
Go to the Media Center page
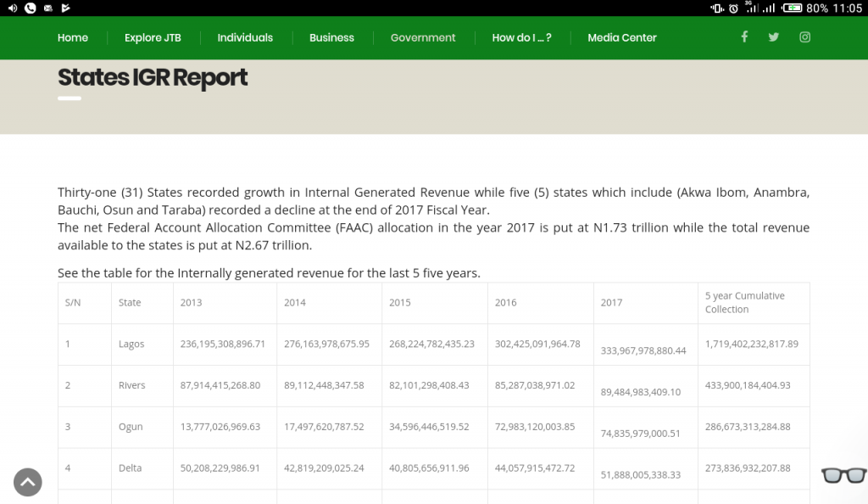622,37
